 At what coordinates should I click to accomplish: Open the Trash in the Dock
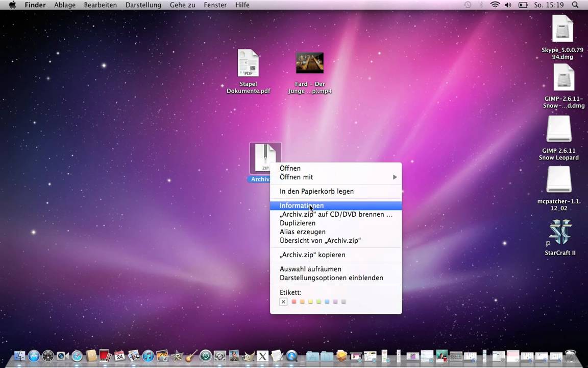[570, 356]
